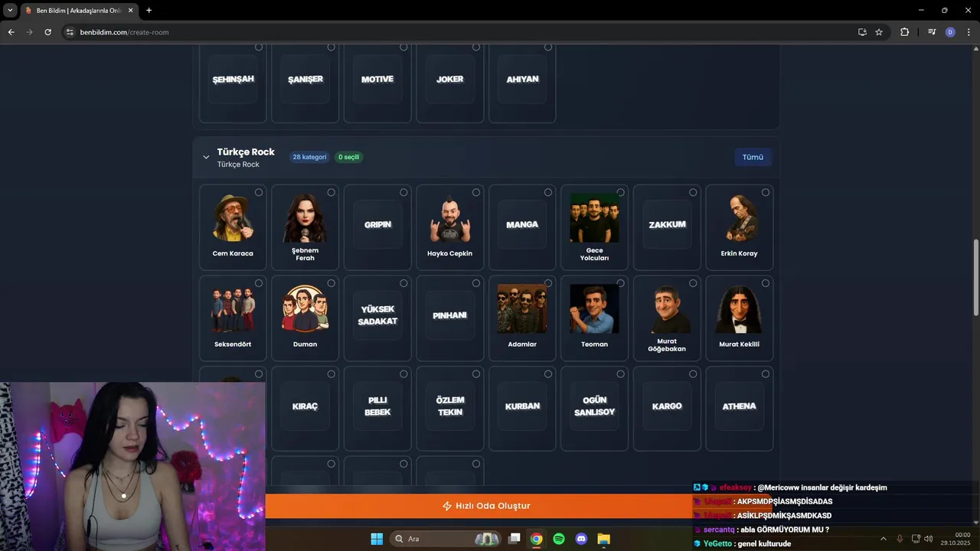
Task: Open the Windows Start menu
Action: coord(377,539)
